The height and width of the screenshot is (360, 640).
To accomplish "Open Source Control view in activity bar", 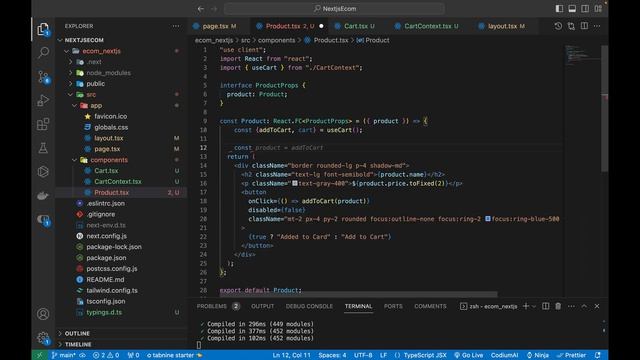I will pos(43,77).
